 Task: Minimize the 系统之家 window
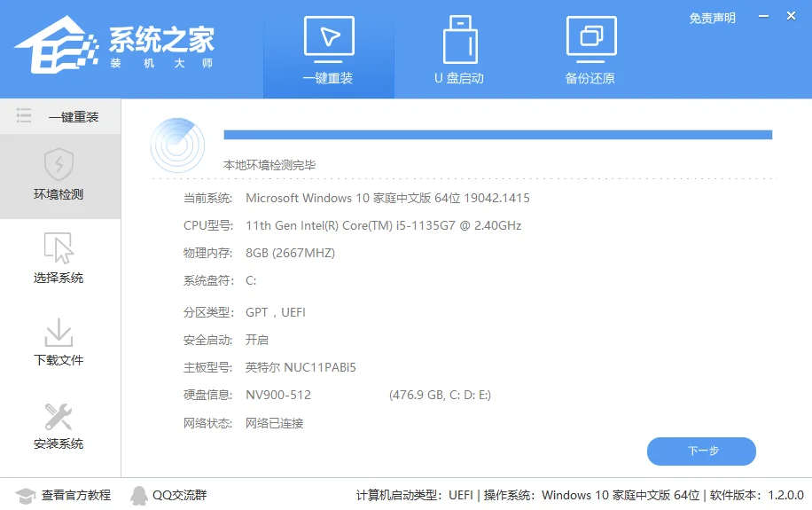[763, 16]
